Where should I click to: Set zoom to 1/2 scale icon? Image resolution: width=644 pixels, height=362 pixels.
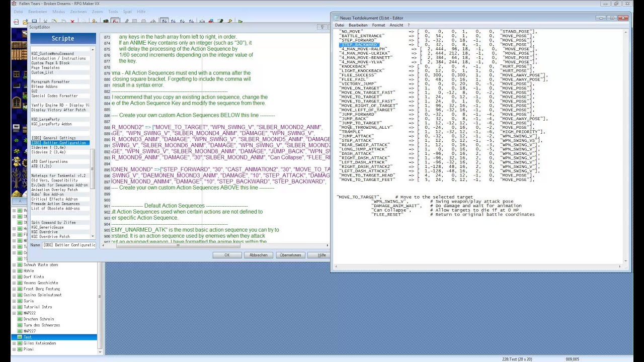[173, 22]
